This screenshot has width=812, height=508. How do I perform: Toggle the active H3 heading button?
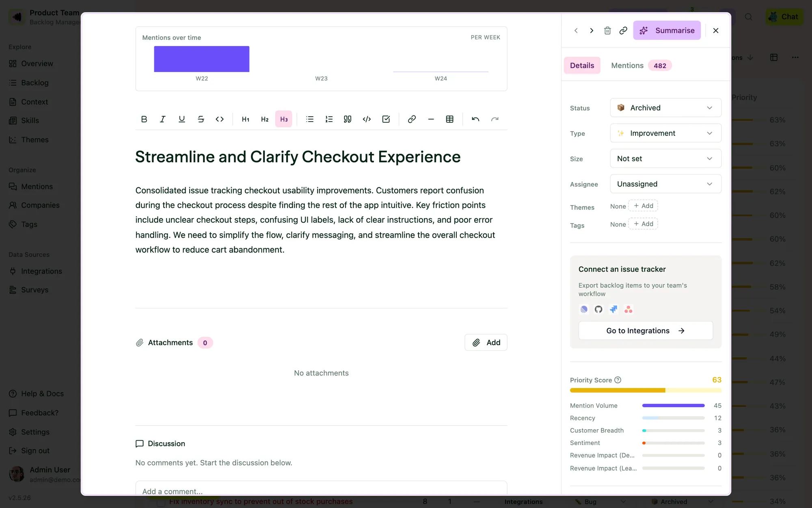pyautogui.click(x=284, y=119)
